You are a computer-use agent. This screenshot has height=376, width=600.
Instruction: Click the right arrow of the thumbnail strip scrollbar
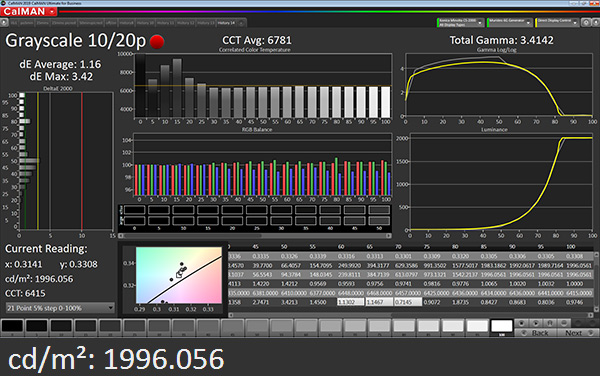click(389, 236)
